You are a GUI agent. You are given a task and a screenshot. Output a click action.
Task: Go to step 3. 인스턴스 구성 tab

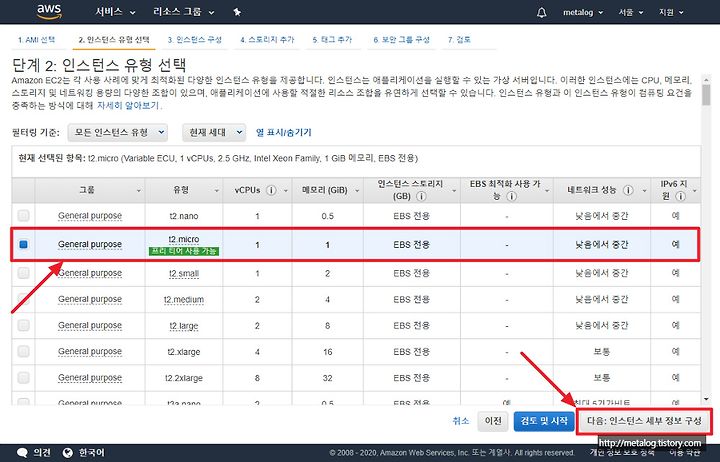(x=195, y=40)
